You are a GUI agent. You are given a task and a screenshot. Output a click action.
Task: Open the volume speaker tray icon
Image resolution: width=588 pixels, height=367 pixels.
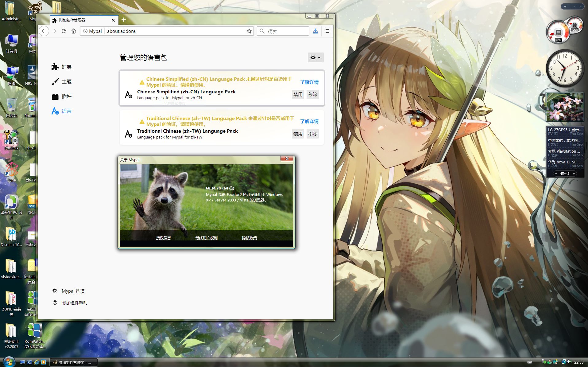(x=569, y=362)
